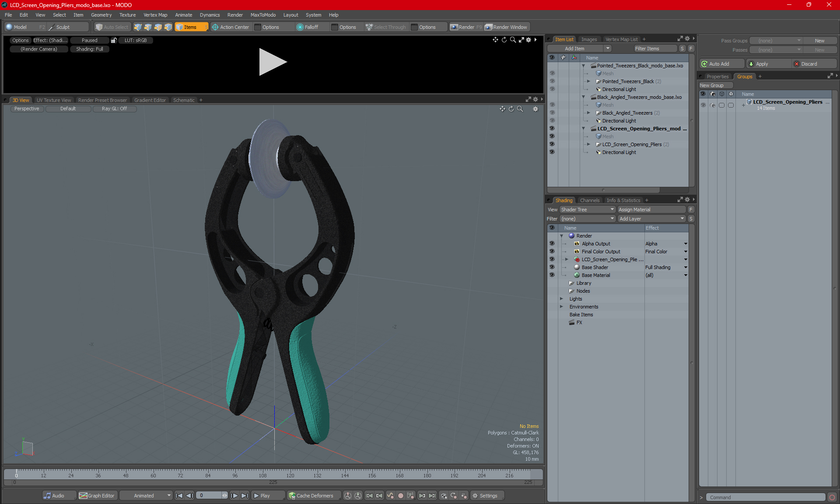Screen dimensions: 840x504
Task: Collapse Pointed_Tweezers_Black_modo_base.lxo scene
Action: [583, 66]
